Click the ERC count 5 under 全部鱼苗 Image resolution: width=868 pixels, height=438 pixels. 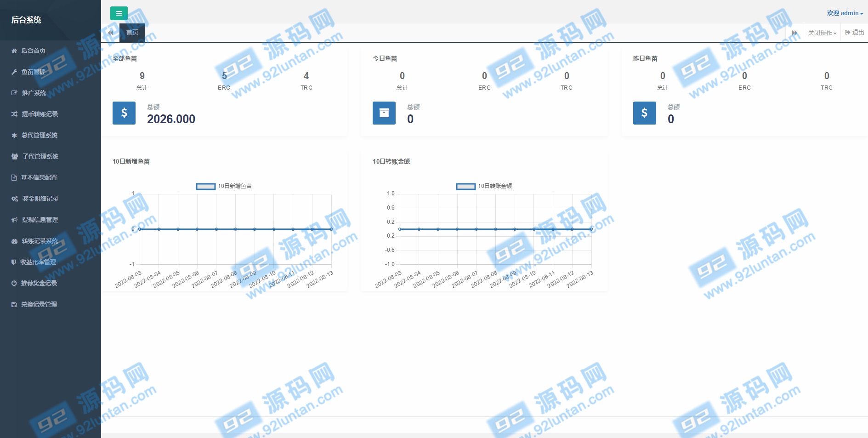click(224, 76)
